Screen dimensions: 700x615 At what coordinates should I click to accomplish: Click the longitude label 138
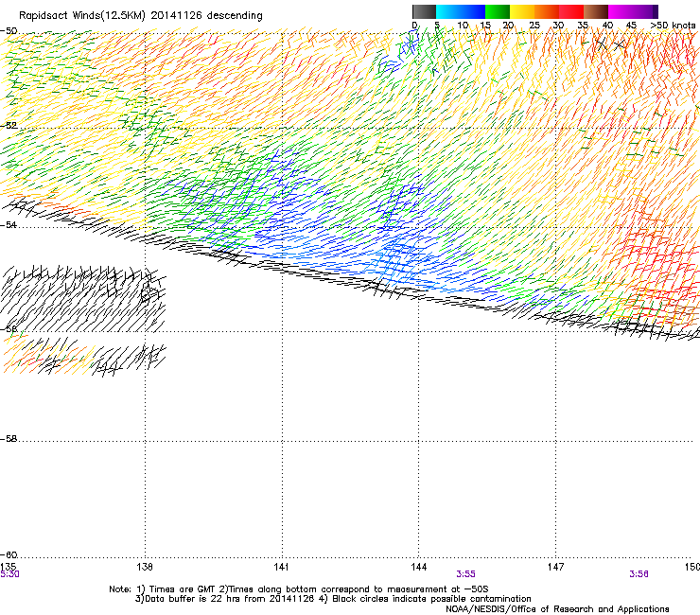pos(145,567)
